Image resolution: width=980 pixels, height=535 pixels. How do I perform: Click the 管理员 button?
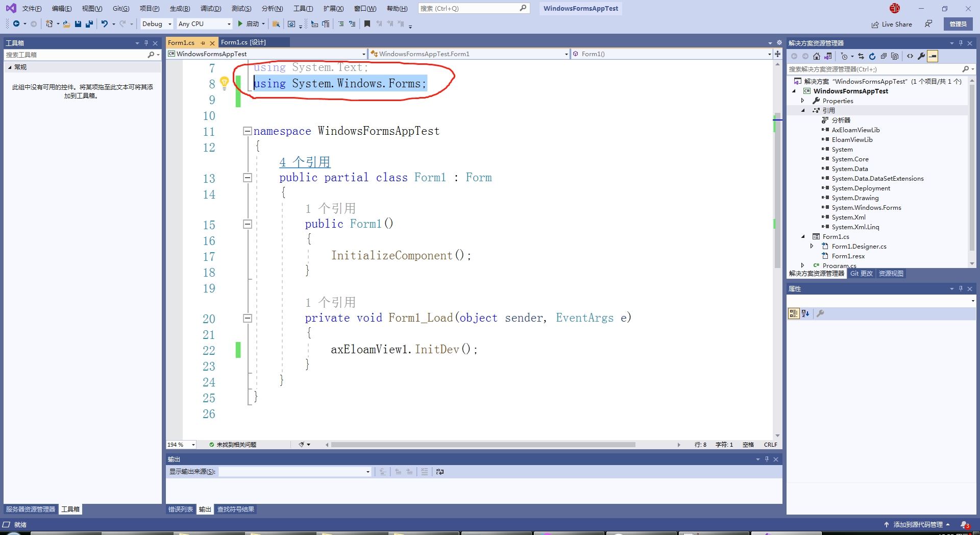click(958, 24)
